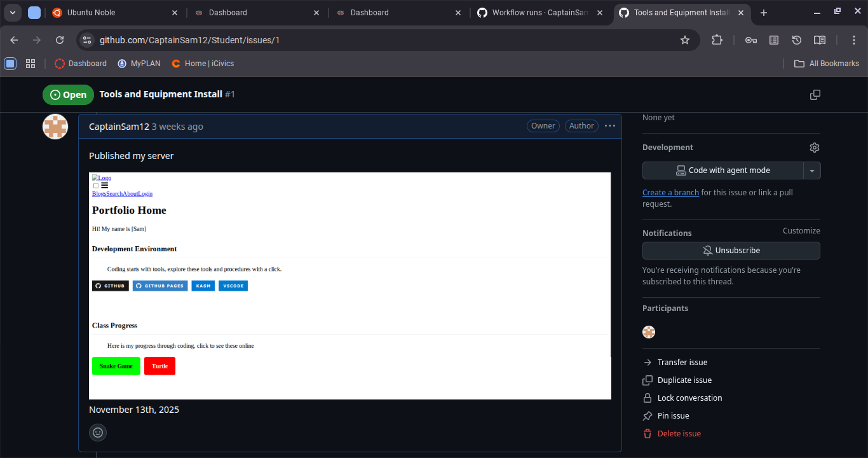Click the Unsubscribe notifications button
Image resolution: width=868 pixels, height=458 pixels.
pos(731,251)
